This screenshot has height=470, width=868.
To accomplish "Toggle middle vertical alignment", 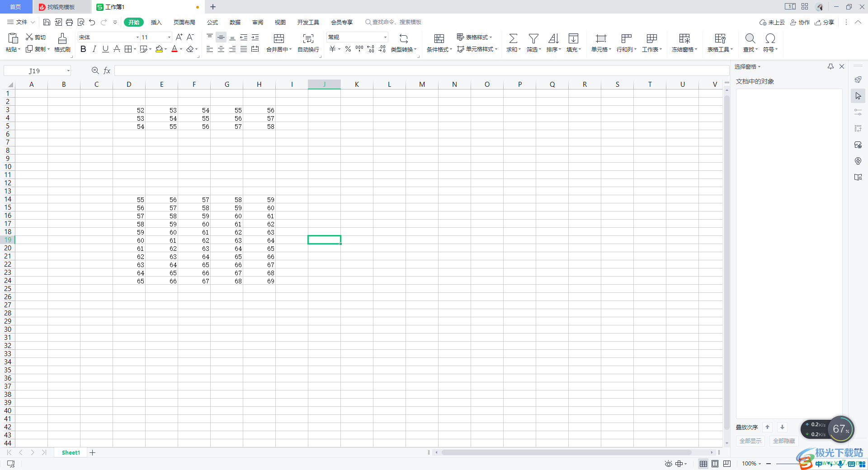I will click(x=221, y=37).
